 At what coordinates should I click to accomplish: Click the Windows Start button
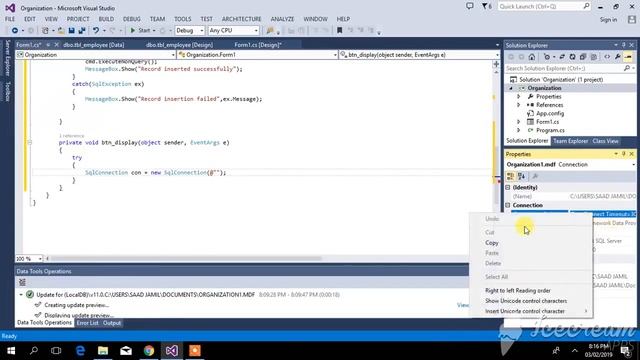(x=11, y=351)
